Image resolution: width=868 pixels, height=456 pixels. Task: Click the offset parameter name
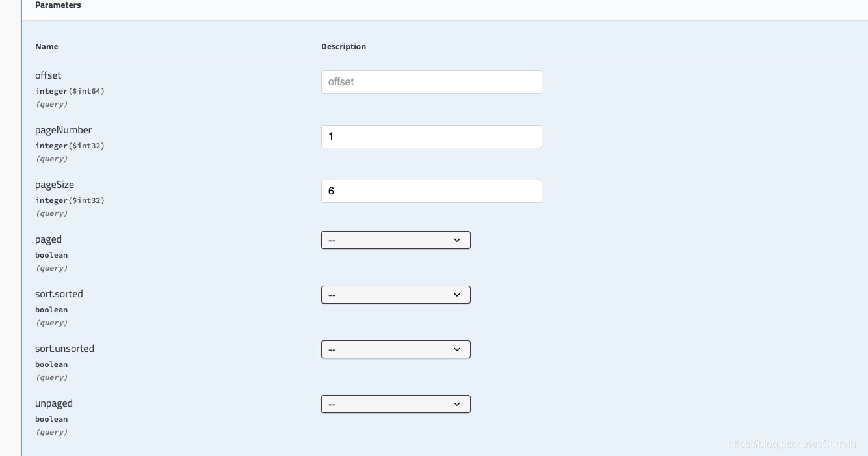[48, 75]
